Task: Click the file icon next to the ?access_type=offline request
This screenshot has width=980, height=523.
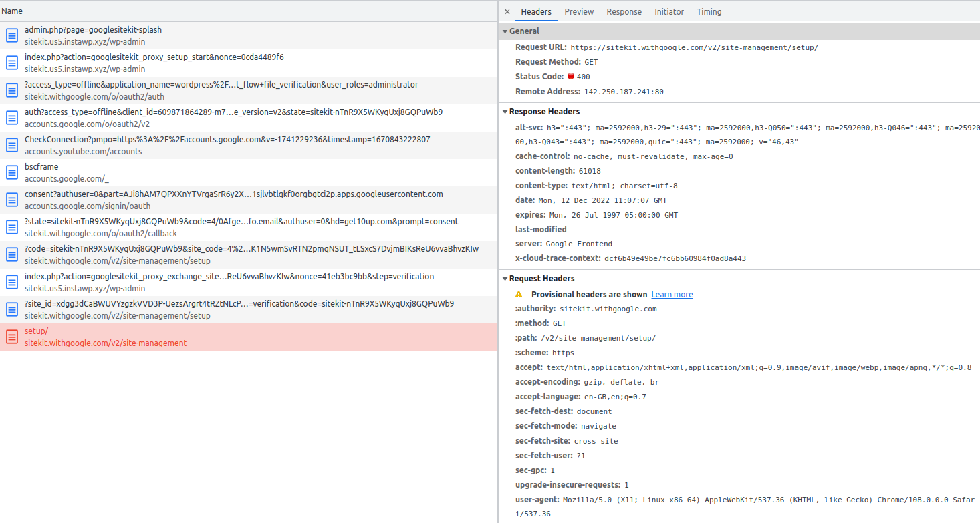Action: (x=11, y=90)
